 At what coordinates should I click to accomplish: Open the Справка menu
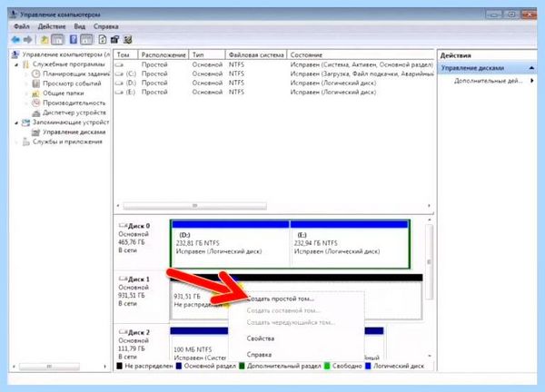pyautogui.click(x=106, y=26)
